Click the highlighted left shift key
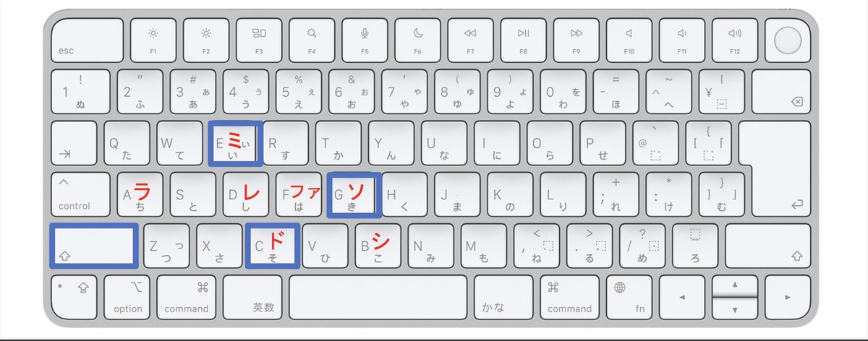 point(93,245)
